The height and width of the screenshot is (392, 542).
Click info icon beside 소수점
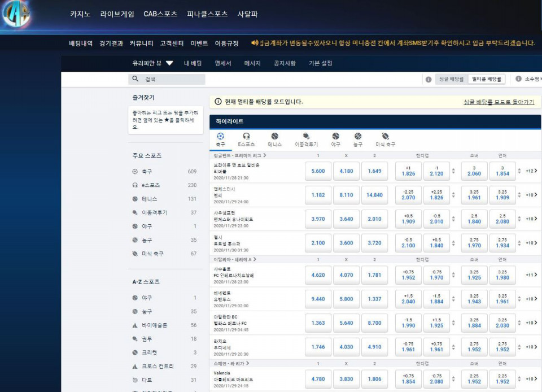518,79
